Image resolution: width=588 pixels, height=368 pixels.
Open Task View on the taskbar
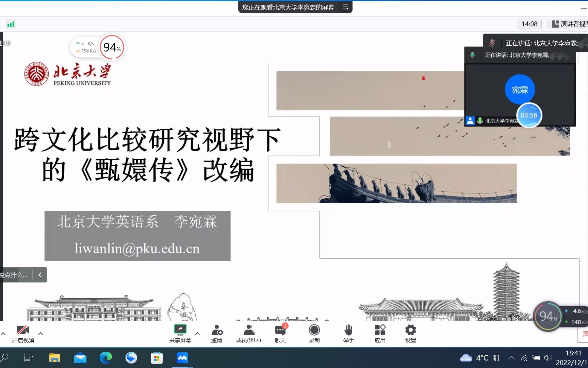pos(29,358)
